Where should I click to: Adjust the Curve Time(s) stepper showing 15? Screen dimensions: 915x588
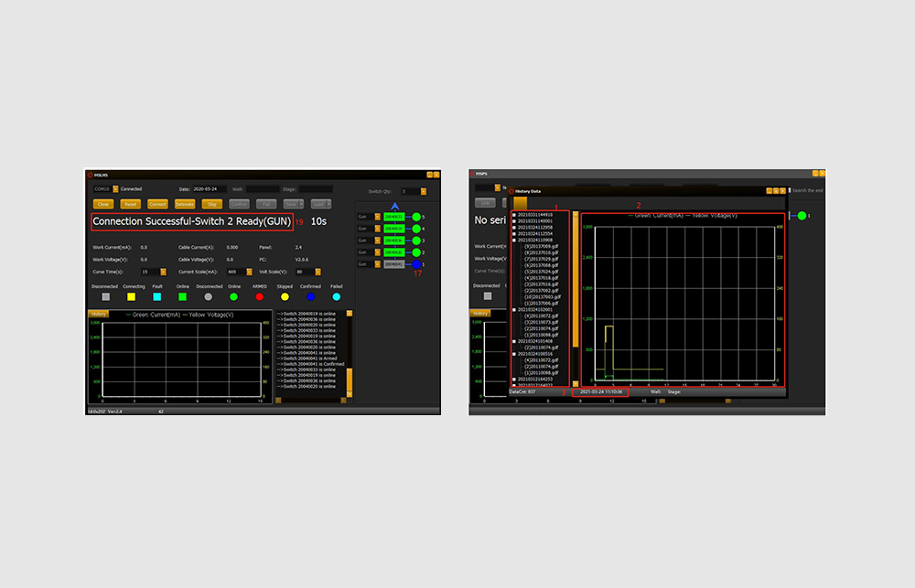(163, 272)
